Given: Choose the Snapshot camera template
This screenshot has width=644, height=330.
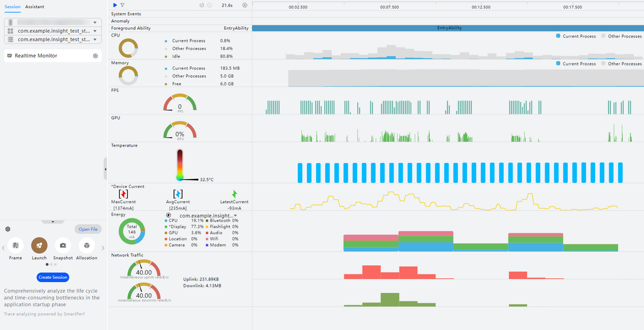Looking at the screenshot, I should [63, 246].
